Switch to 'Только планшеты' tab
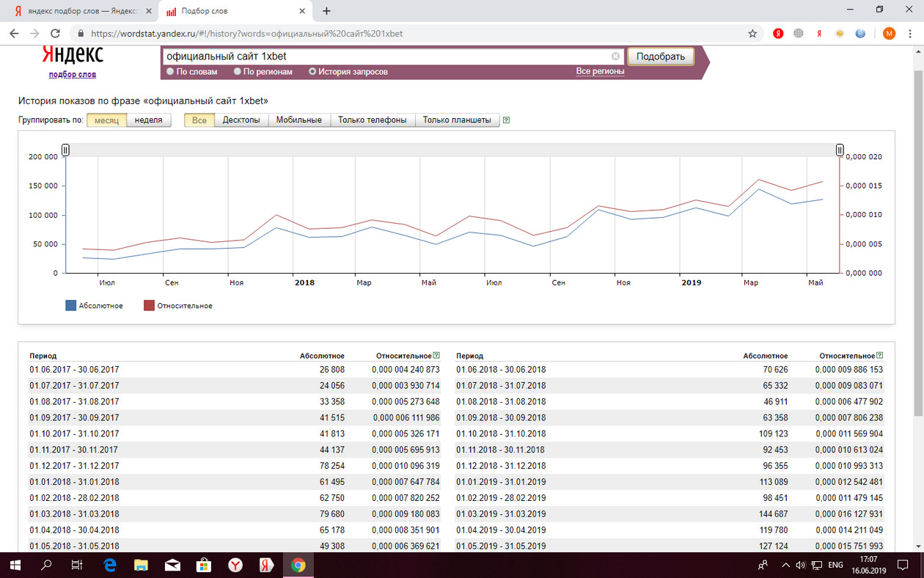Image resolution: width=924 pixels, height=578 pixels. [x=458, y=120]
